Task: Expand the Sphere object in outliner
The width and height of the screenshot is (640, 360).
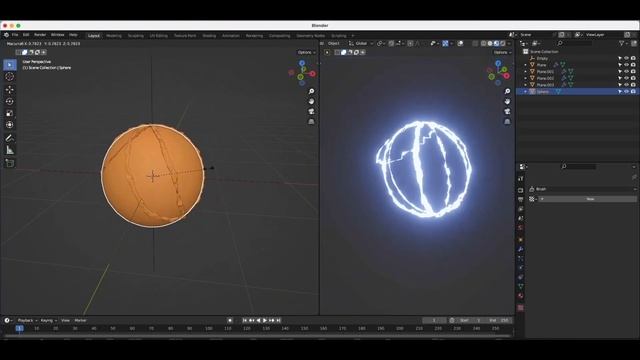Action: [x=526, y=92]
